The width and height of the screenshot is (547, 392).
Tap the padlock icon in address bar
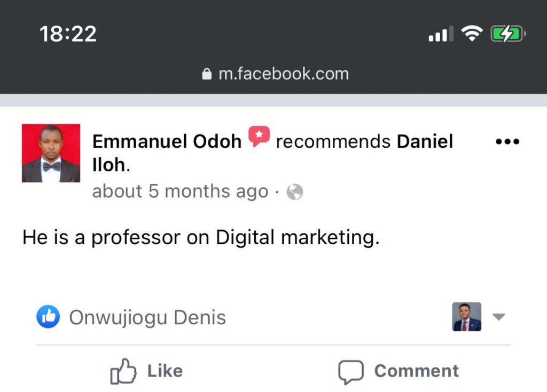pos(207,74)
